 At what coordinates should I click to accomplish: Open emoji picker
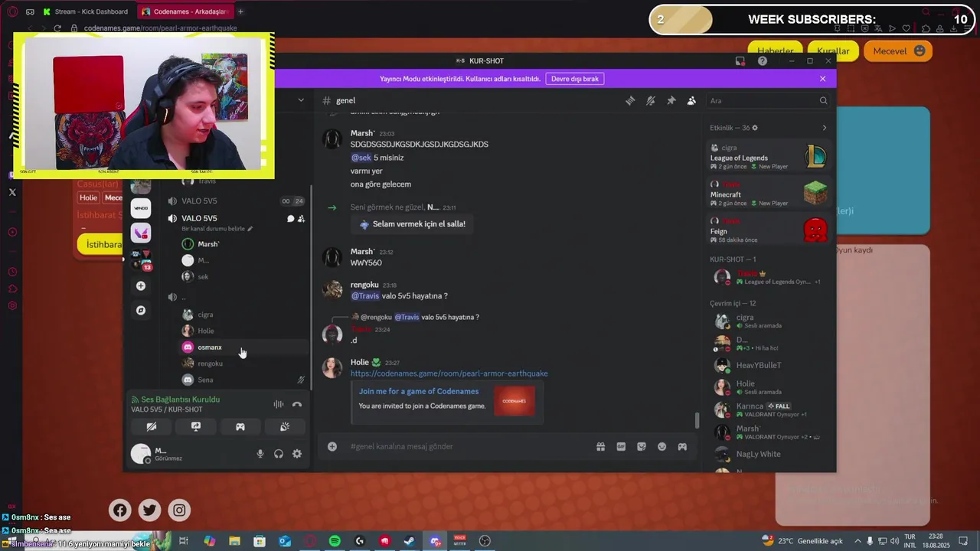pos(661,446)
